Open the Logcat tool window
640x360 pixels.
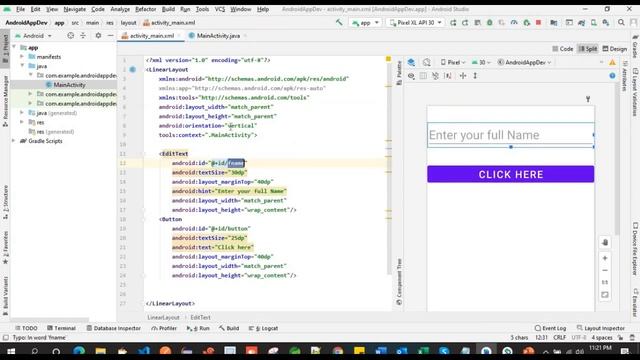click(264, 328)
